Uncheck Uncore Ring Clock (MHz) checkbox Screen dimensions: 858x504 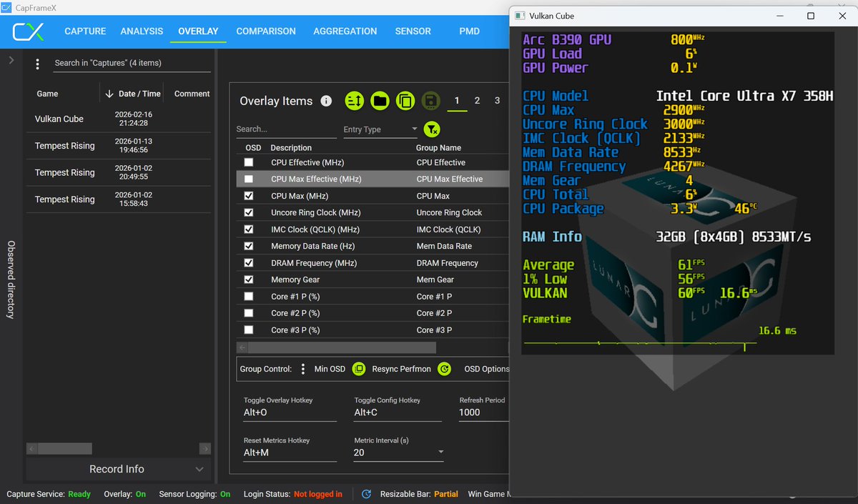[249, 212]
